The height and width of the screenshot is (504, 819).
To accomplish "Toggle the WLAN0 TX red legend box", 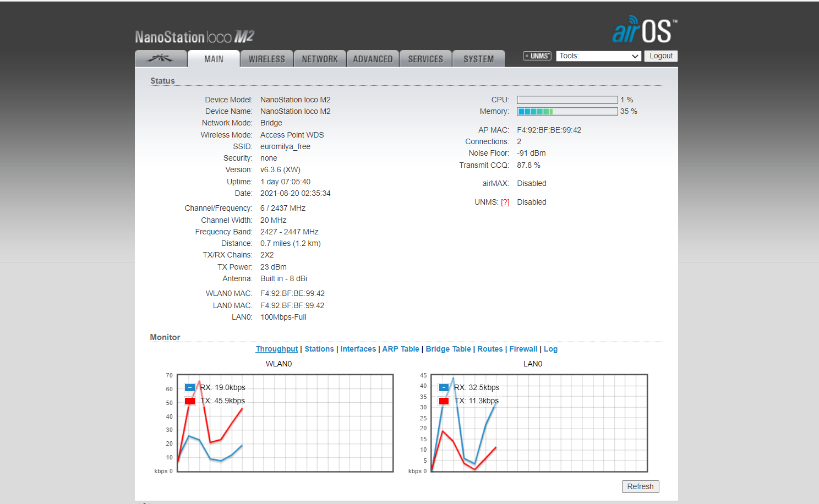I will coord(190,401).
